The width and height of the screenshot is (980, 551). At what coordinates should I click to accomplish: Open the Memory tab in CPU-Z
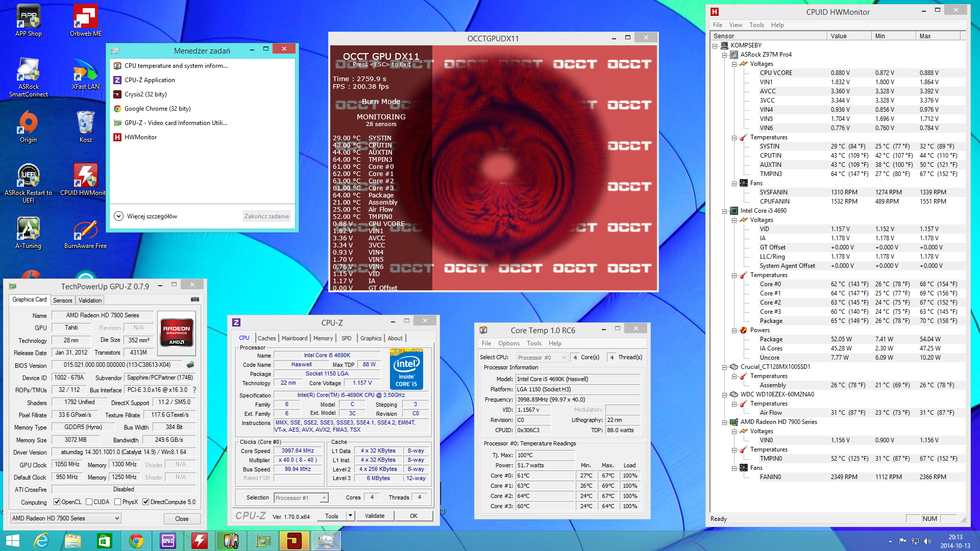click(323, 338)
